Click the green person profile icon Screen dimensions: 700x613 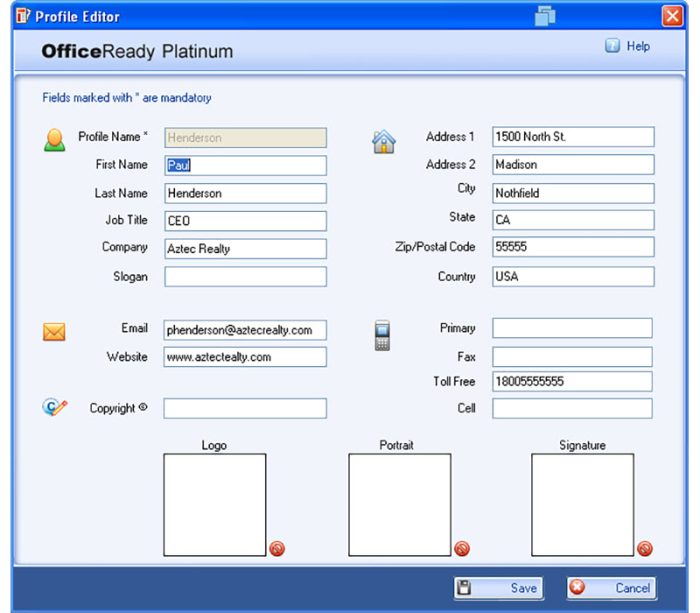tap(54, 140)
